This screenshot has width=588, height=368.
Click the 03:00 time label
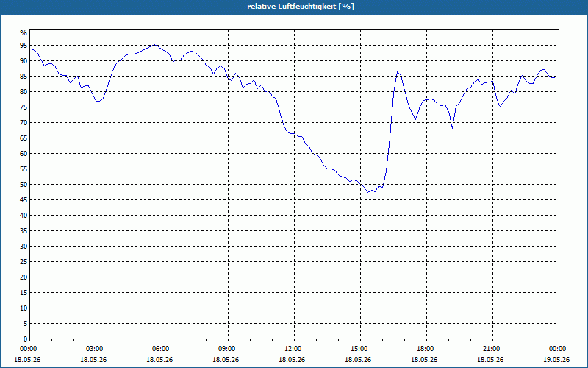(x=96, y=349)
